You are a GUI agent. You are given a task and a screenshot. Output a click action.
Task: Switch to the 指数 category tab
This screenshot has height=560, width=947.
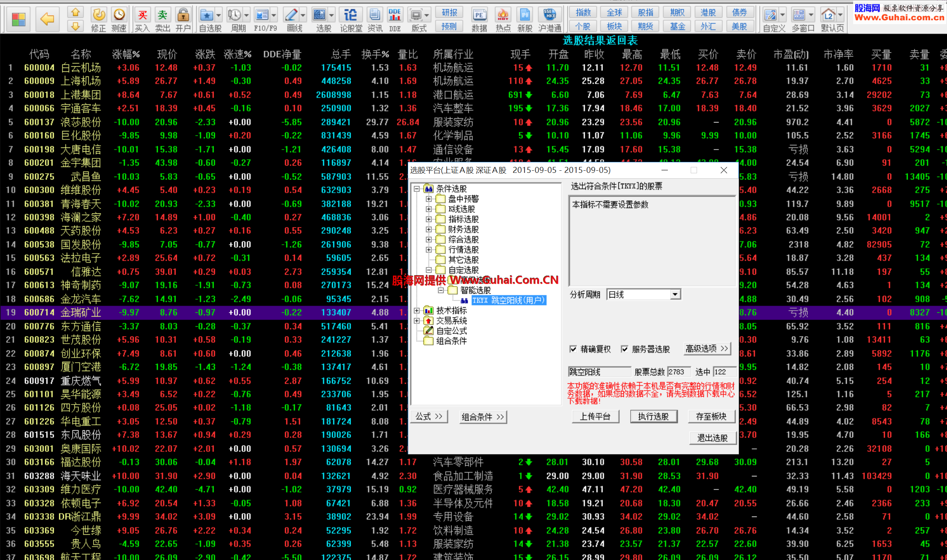point(583,13)
